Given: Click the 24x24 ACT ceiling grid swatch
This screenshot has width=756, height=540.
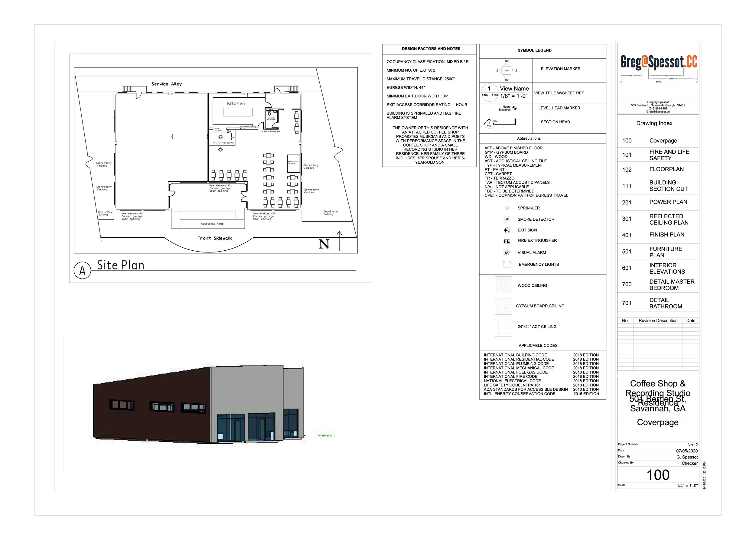Looking at the screenshot, I should point(503,328).
